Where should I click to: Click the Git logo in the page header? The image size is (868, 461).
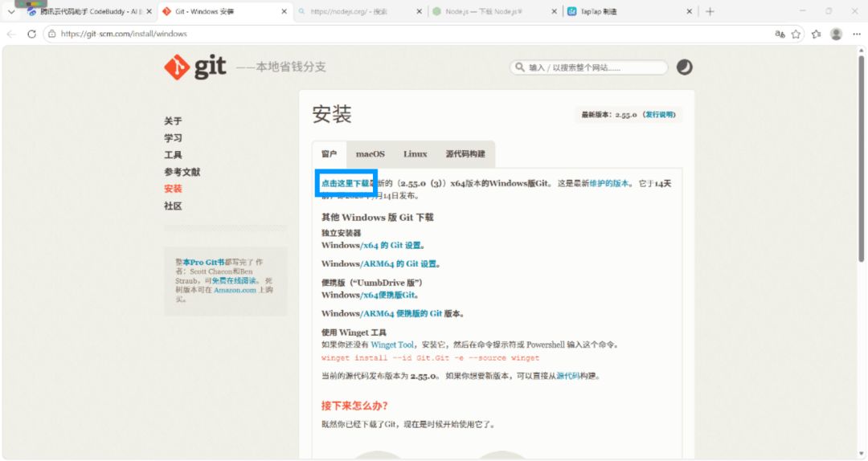point(194,67)
